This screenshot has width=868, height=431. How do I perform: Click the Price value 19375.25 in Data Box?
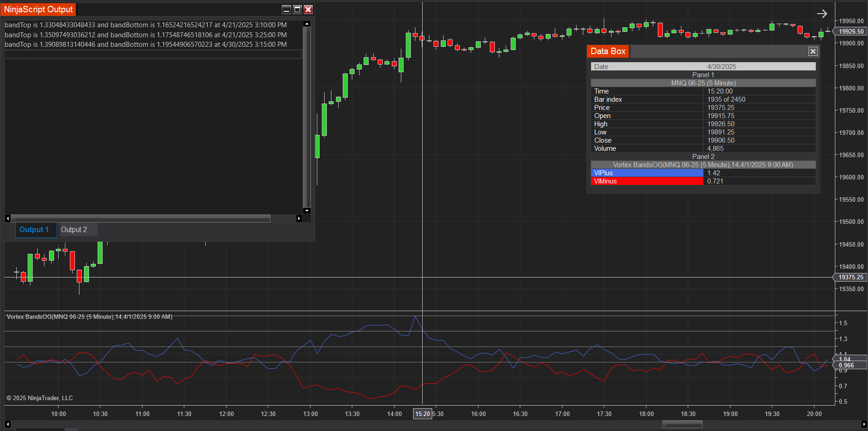[721, 108]
